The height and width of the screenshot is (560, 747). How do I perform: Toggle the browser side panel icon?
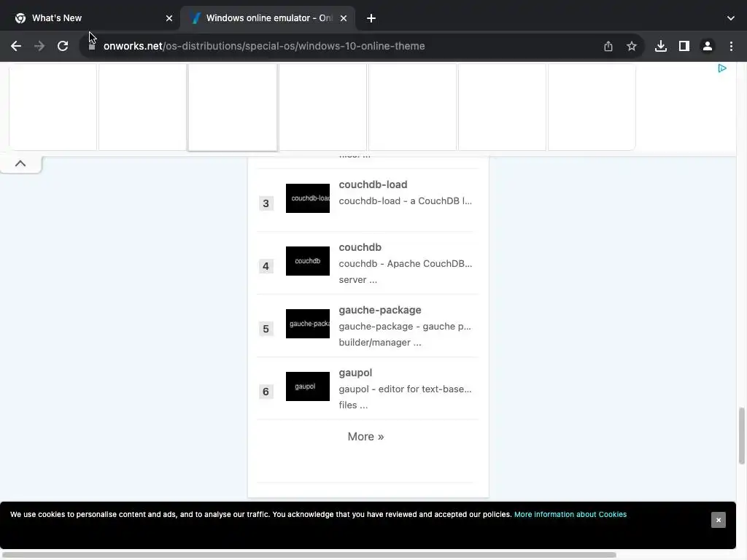[x=684, y=46]
